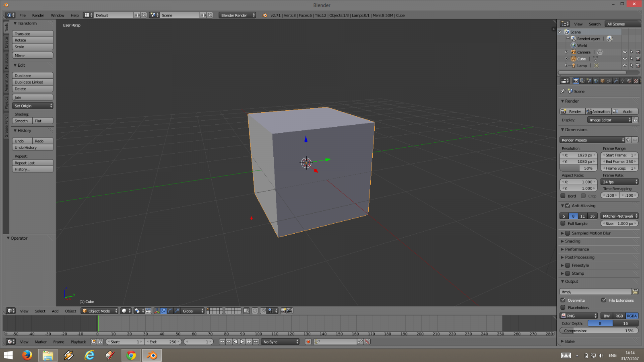The width and height of the screenshot is (644, 362).
Task: Click the Smooth shading button
Action: pyautogui.click(x=22, y=121)
